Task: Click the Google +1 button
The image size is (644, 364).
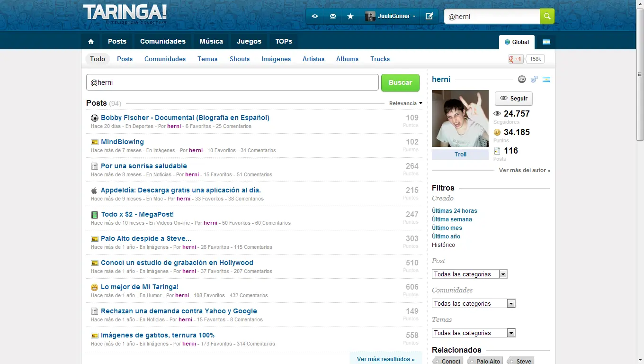Action: coord(515,59)
